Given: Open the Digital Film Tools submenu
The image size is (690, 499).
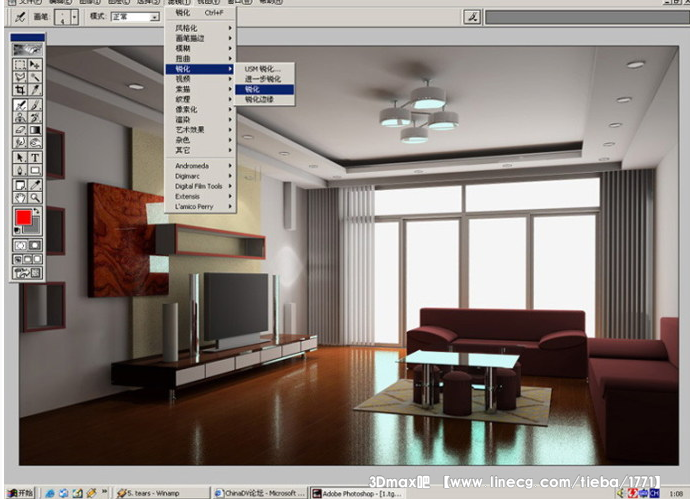Looking at the screenshot, I should pyautogui.click(x=200, y=186).
